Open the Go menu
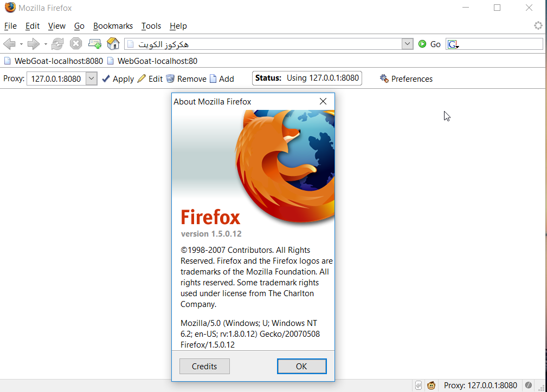Viewport: 547px width, 392px height. coord(79,26)
